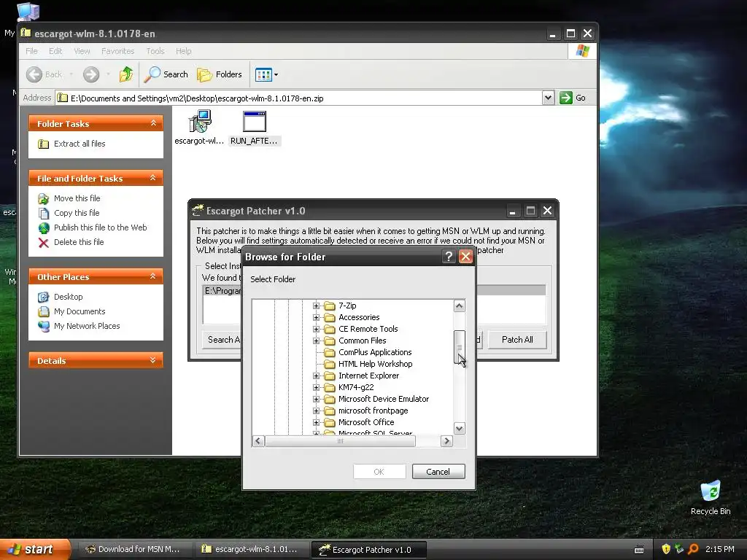Click horizontal scroll right arrow in dialog
Image resolution: width=747 pixels, height=560 pixels.
point(446,441)
